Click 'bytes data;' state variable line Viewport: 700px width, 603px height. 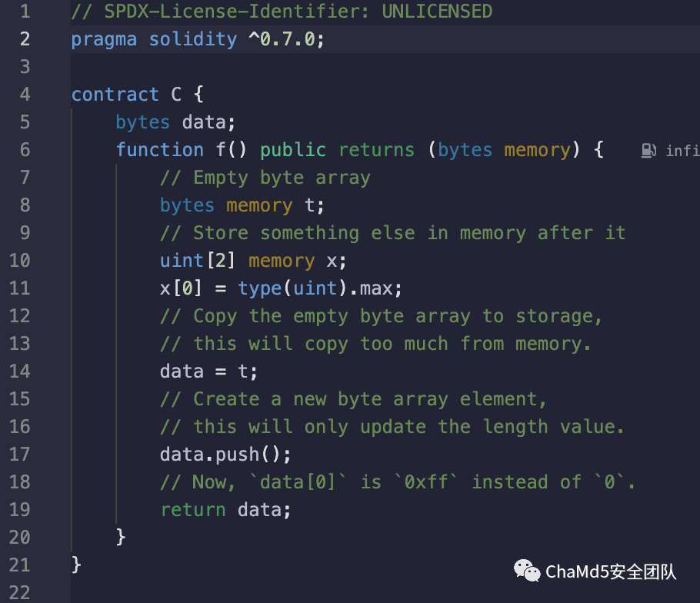[x=175, y=122]
